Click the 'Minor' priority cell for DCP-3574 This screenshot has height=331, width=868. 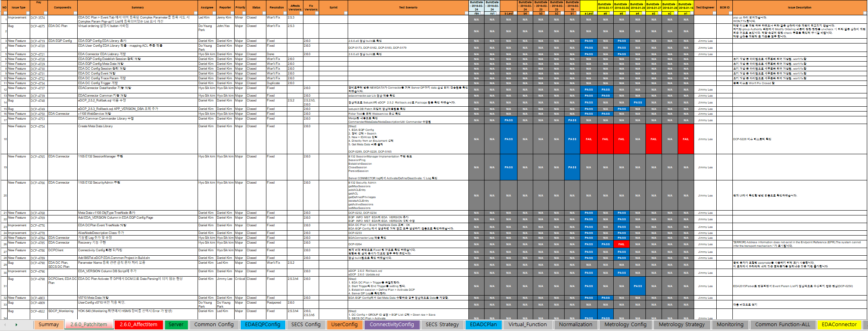[240, 19]
